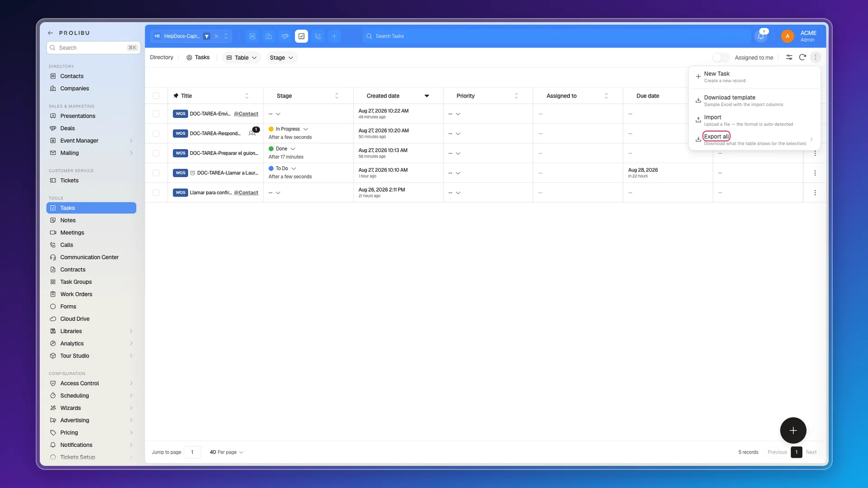
Task: Select Download template menu entry
Action: point(754,101)
